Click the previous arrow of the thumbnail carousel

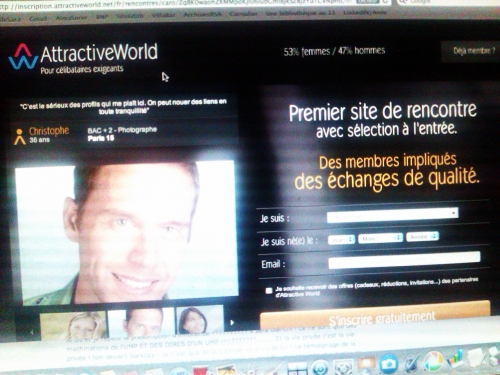[32, 332]
